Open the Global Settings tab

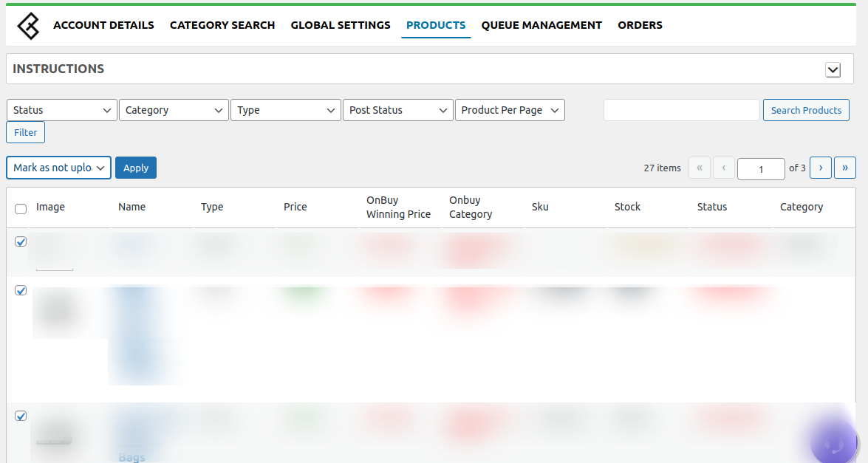341,25
